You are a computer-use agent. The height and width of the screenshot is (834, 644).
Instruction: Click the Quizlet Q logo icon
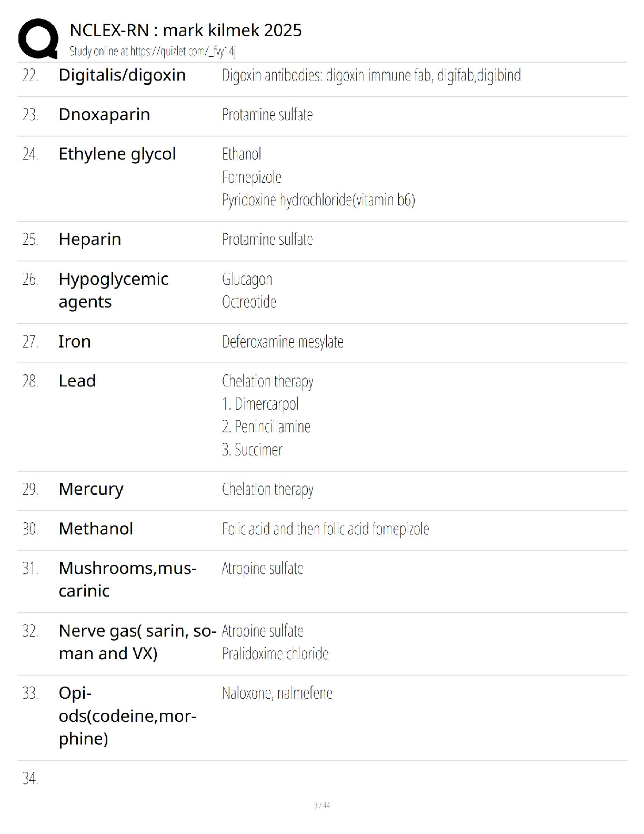pyautogui.click(x=38, y=38)
